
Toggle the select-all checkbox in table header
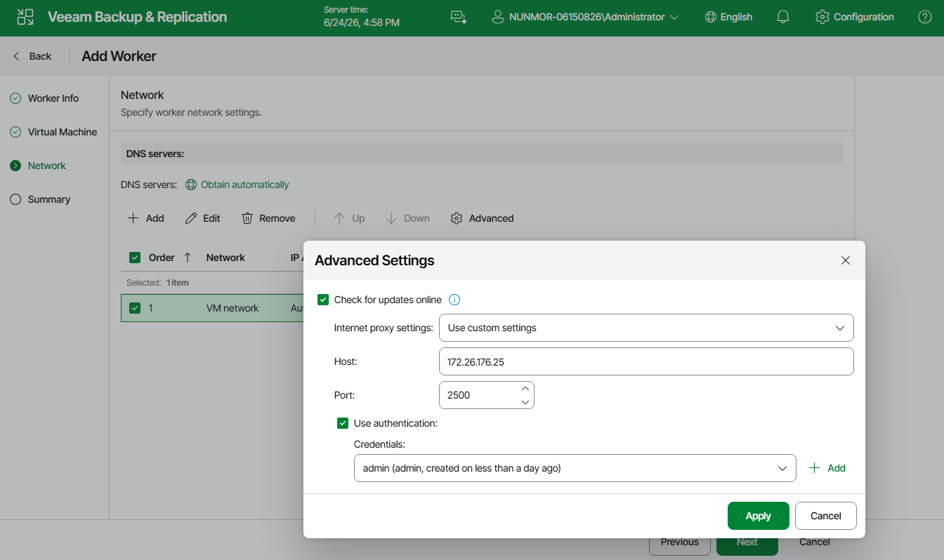135,258
